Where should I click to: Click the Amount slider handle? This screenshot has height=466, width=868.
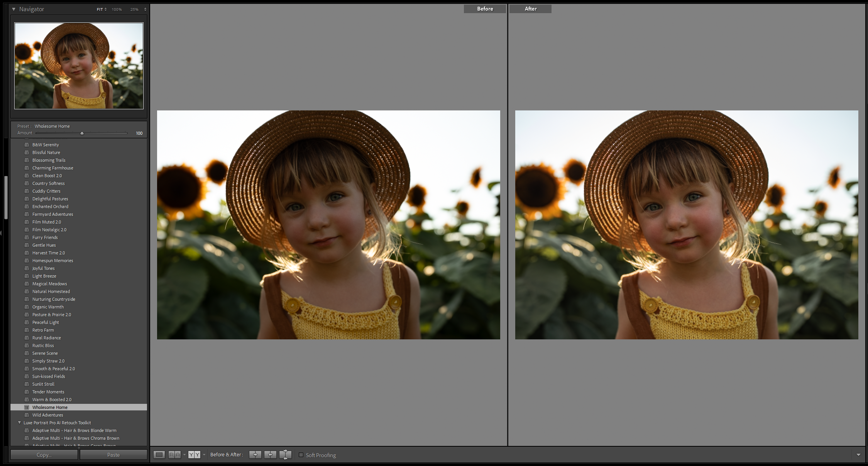click(82, 133)
